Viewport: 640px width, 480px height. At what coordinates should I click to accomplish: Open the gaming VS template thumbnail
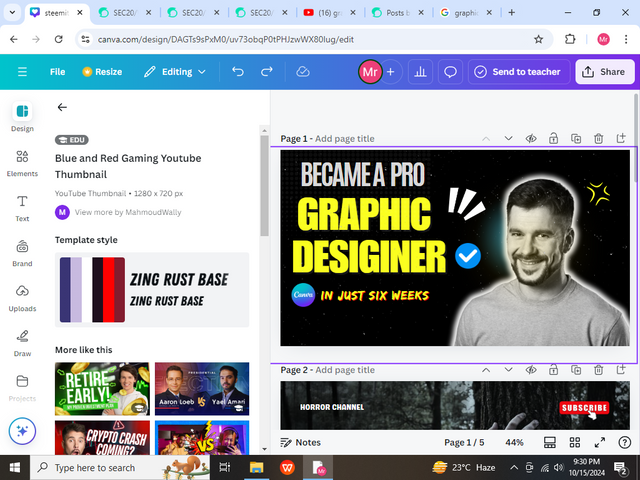(202, 438)
